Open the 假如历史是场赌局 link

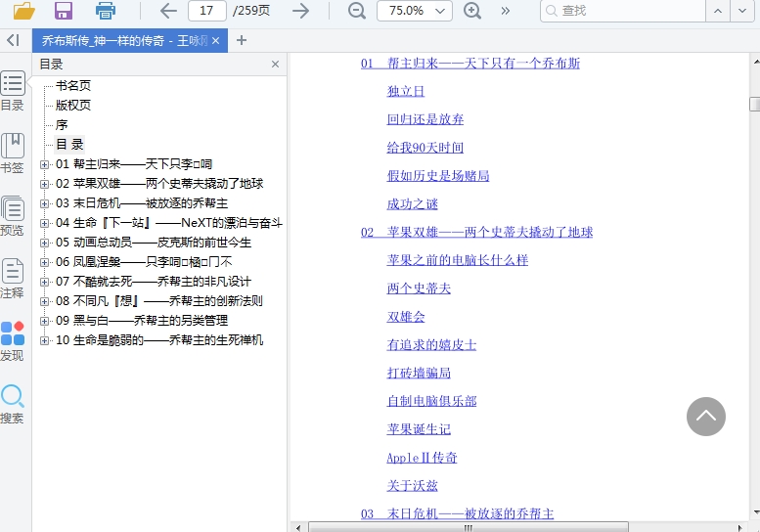[x=438, y=175]
